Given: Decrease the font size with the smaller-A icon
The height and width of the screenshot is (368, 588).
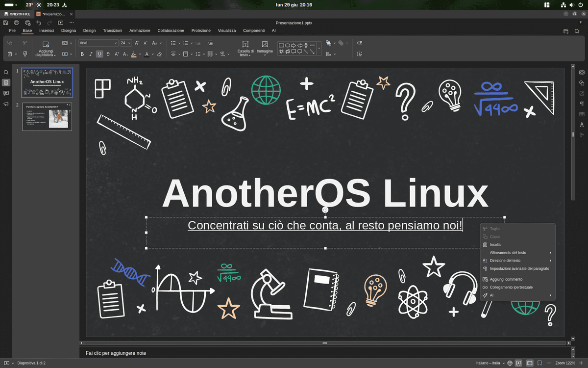Looking at the screenshot, I should 145,43.
